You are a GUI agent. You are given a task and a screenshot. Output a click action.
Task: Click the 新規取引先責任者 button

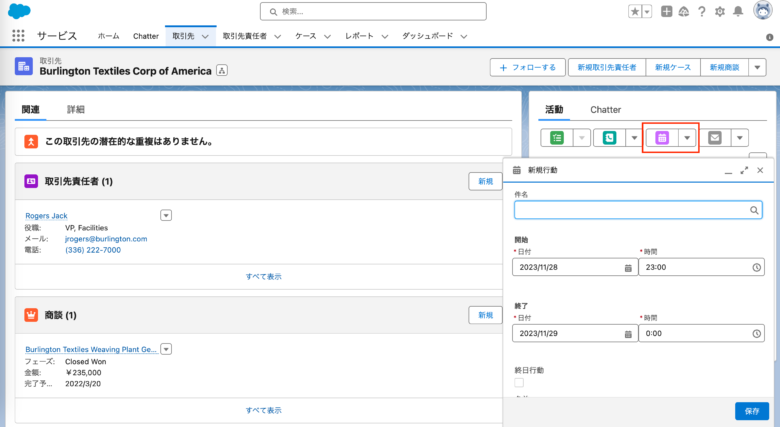607,67
